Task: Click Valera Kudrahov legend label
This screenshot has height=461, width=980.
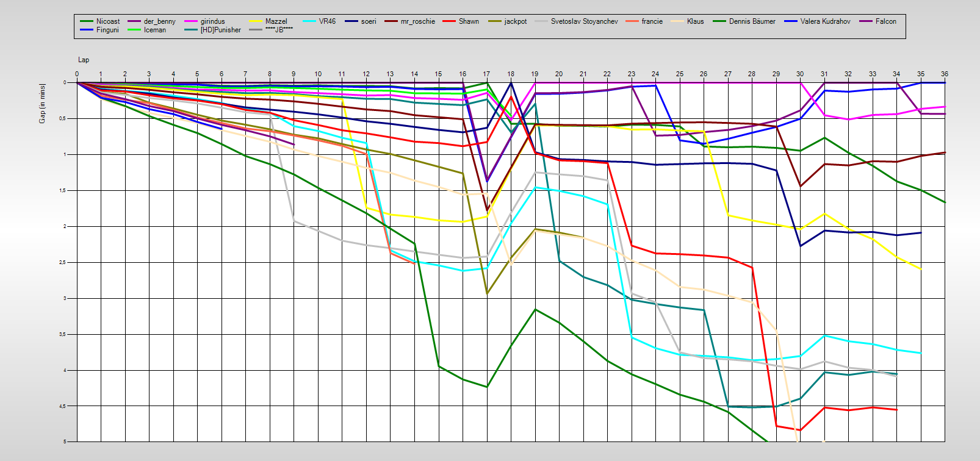Action: pos(825,21)
